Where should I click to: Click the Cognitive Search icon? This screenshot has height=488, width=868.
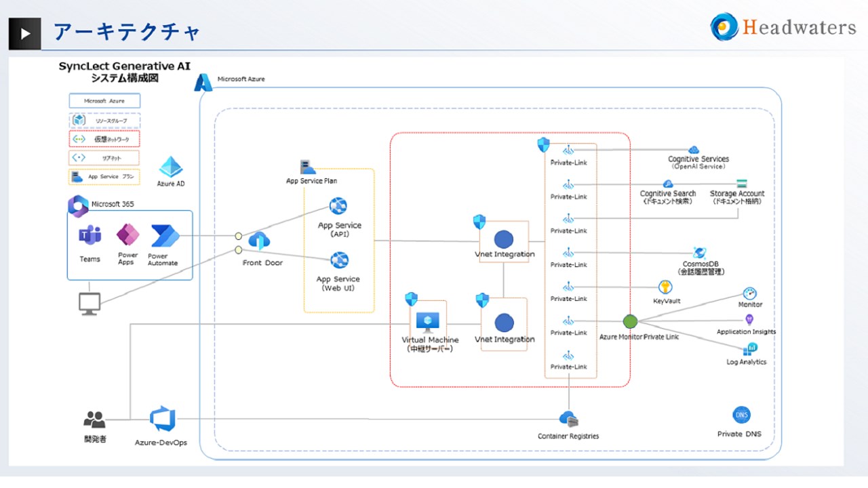click(667, 184)
